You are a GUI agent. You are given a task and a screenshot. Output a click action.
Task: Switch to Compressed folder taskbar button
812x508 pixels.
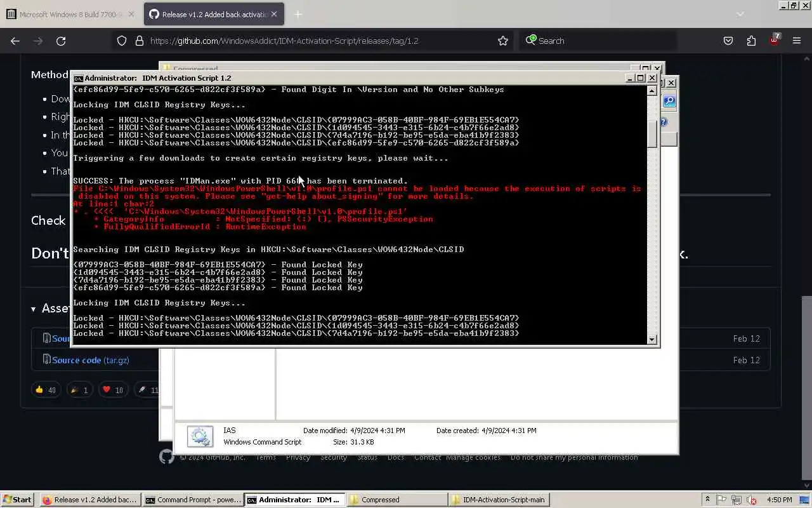pos(397,500)
